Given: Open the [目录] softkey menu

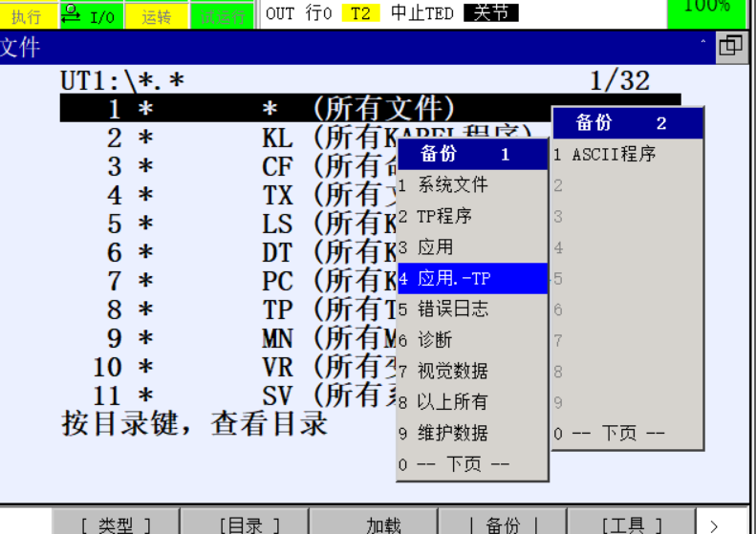Looking at the screenshot, I should [x=245, y=523].
